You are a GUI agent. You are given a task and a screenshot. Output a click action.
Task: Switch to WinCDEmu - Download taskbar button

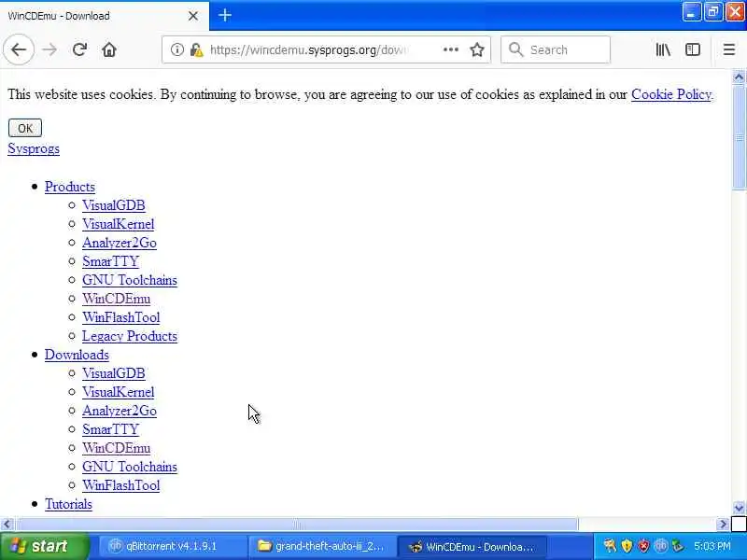(x=472, y=546)
